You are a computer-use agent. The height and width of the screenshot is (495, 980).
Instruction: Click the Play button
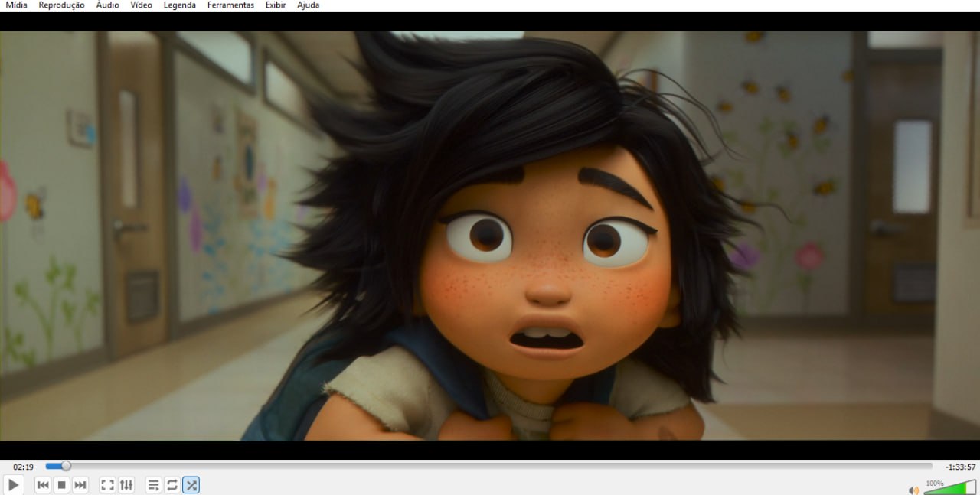(x=13, y=485)
